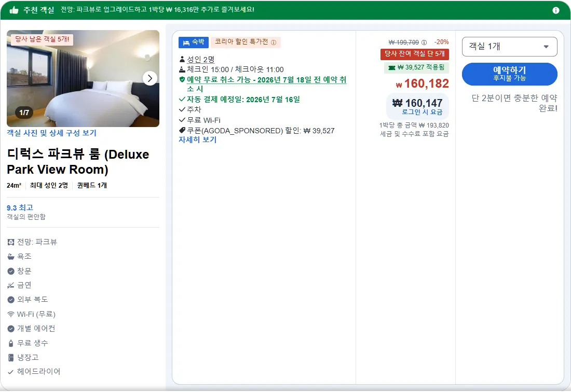Click the 퀸베드 1개 bed type text
The width and height of the screenshot is (571, 392).
[92, 186]
